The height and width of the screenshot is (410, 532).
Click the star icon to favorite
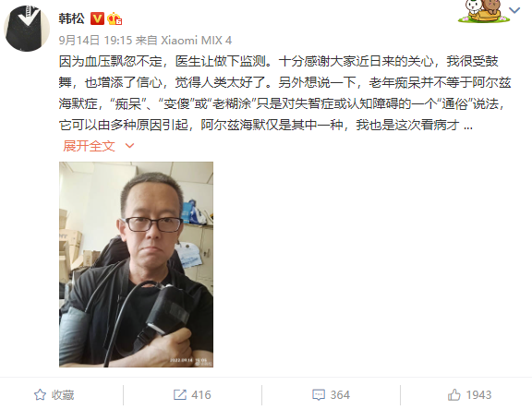(x=40, y=394)
